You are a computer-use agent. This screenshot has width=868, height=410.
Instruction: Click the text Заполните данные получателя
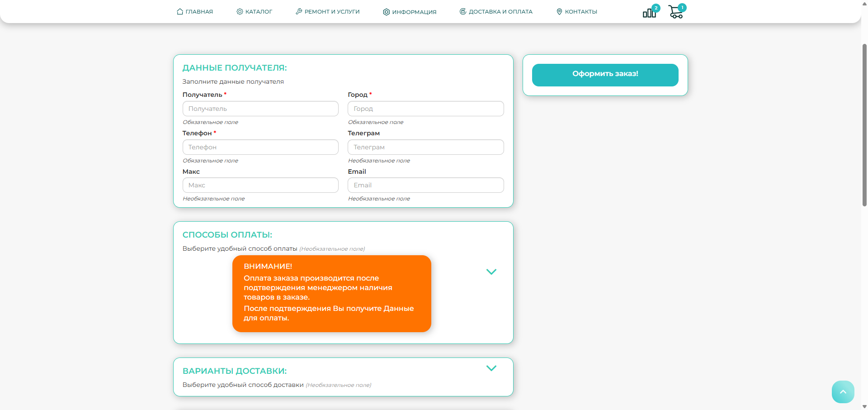[x=233, y=82]
